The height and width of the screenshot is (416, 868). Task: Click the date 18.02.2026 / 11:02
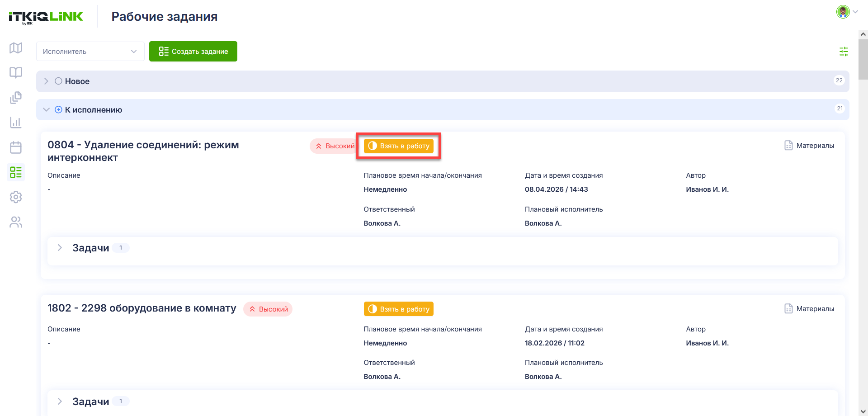pos(555,343)
